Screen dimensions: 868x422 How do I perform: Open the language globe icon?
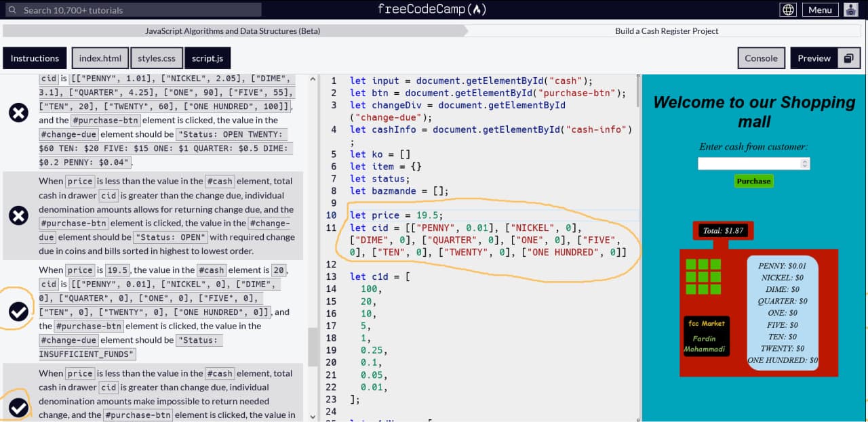[787, 9]
